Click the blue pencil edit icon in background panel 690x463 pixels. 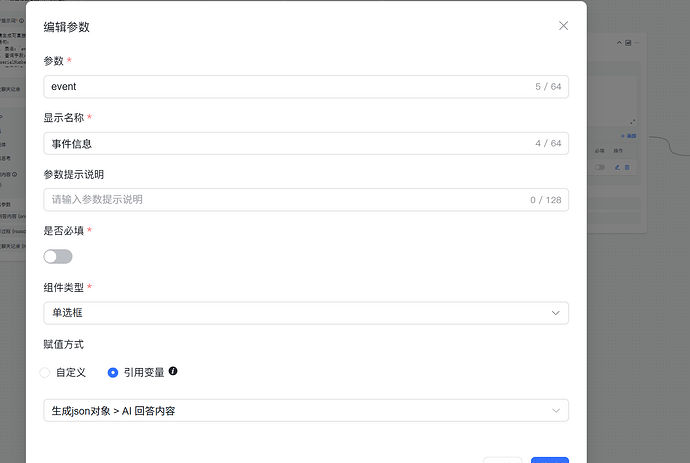click(x=617, y=167)
